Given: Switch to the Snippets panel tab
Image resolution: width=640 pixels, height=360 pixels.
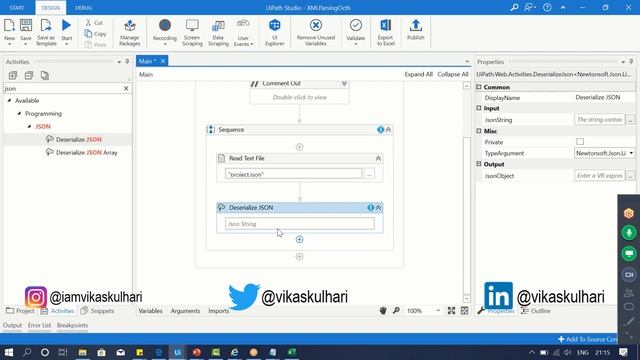Looking at the screenshot, I should pos(97,311).
